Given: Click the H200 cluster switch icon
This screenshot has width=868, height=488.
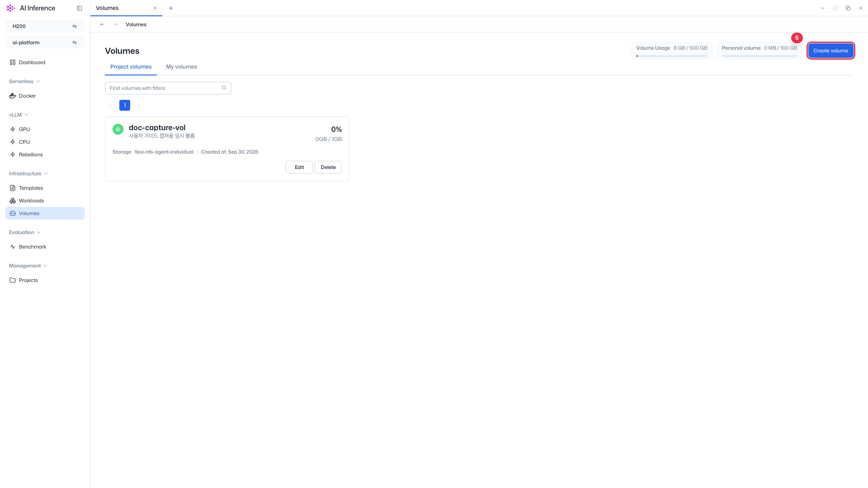Looking at the screenshot, I should point(75,26).
